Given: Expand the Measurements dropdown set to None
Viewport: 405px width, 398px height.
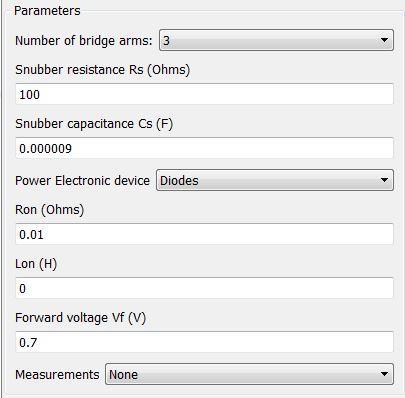Looking at the screenshot, I should pos(249,374).
